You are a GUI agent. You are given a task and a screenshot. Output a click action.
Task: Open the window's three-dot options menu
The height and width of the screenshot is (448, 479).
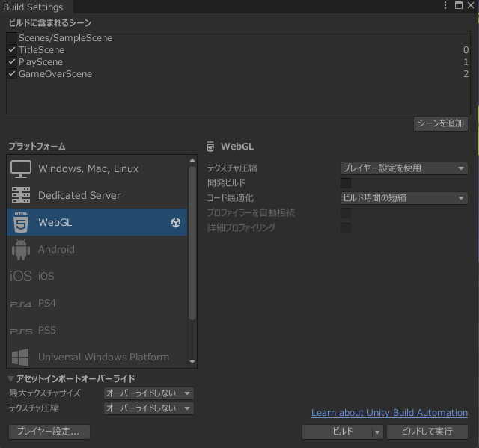pyautogui.click(x=445, y=5)
